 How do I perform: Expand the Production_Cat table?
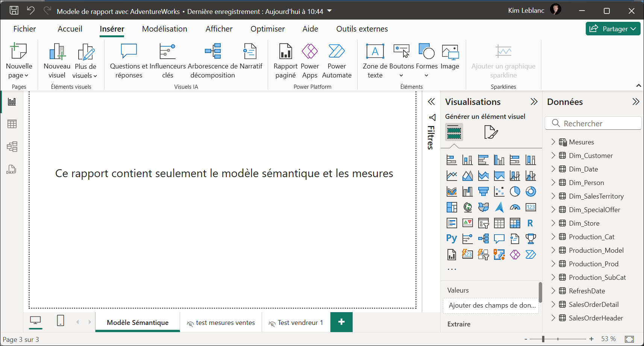click(x=553, y=237)
